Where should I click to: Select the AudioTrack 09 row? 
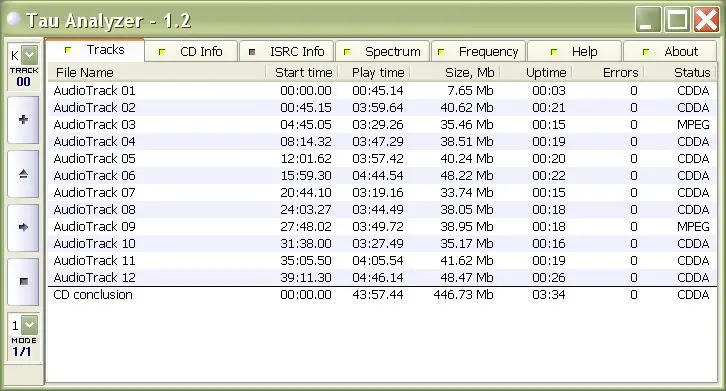click(382, 227)
